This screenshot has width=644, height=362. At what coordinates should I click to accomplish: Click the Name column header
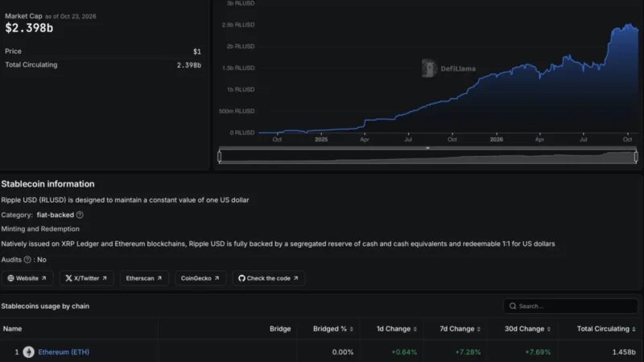(x=12, y=329)
